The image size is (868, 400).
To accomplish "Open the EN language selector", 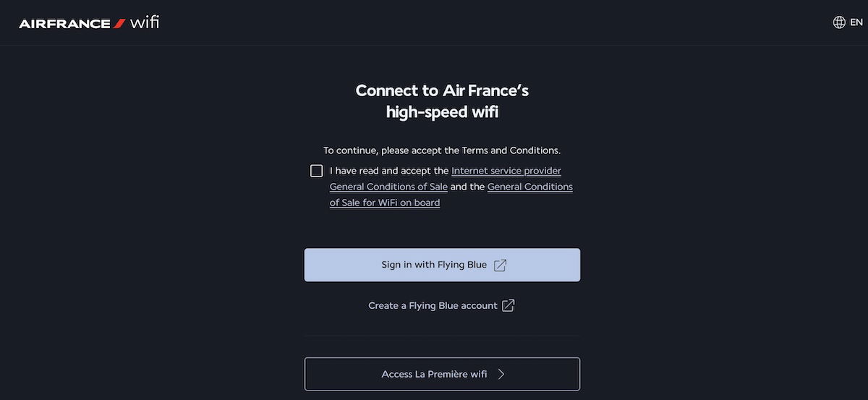I will click(x=856, y=22).
